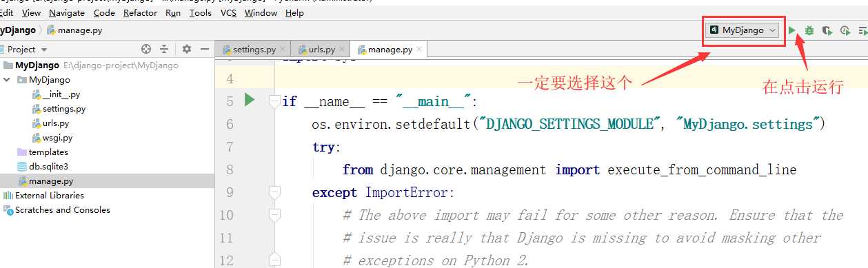Viewport: 868px width, 268px height.
Task: Click the Profile run icon
Action: (x=845, y=30)
